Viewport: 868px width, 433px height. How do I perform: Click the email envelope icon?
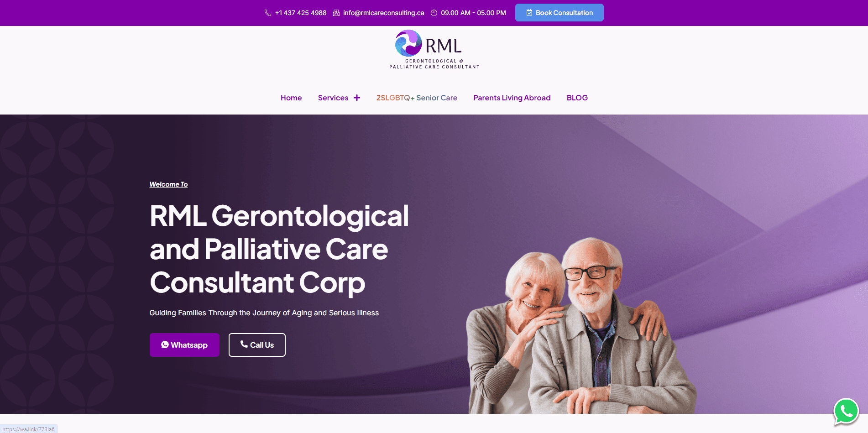click(x=336, y=13)
